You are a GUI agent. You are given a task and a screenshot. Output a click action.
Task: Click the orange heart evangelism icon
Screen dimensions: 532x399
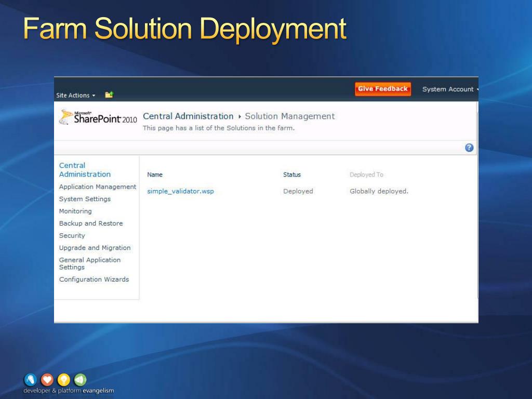[47, 380]
